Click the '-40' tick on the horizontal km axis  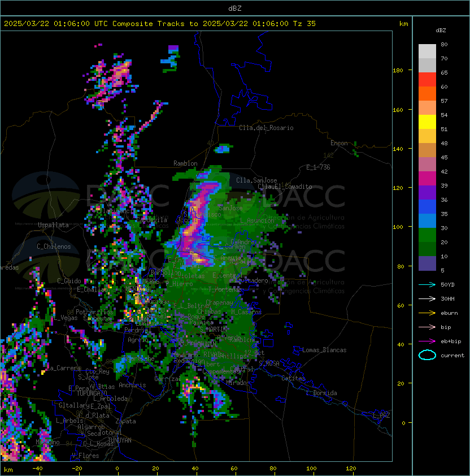[x=37, y=469]
